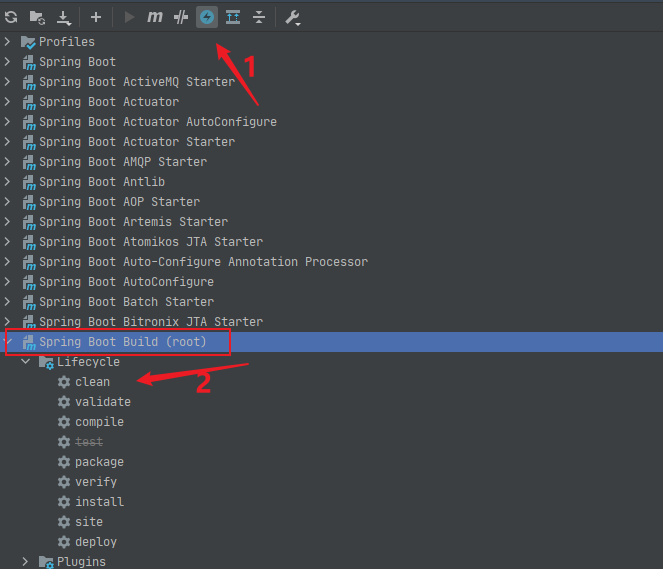
Task: Select Spring Boot Atomikos JTA Starter module
Action: [151, 242]
